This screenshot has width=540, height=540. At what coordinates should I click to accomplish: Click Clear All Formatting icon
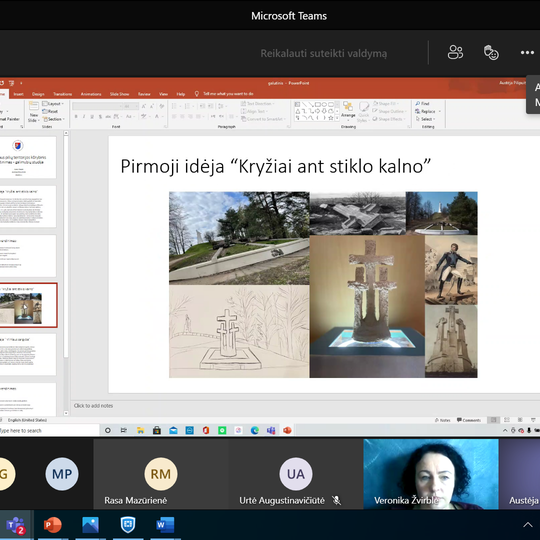pos(162,106)
